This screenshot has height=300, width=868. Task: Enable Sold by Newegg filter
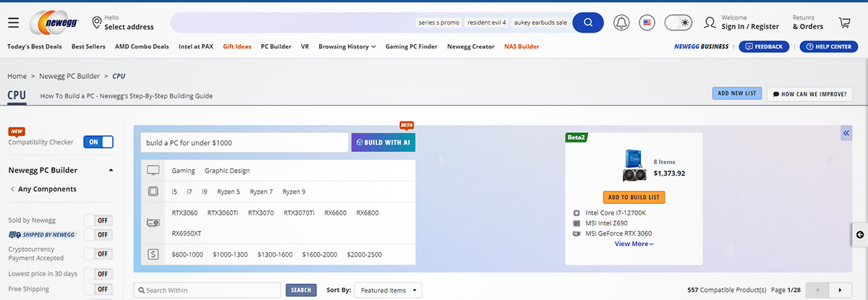coord(98,220)
